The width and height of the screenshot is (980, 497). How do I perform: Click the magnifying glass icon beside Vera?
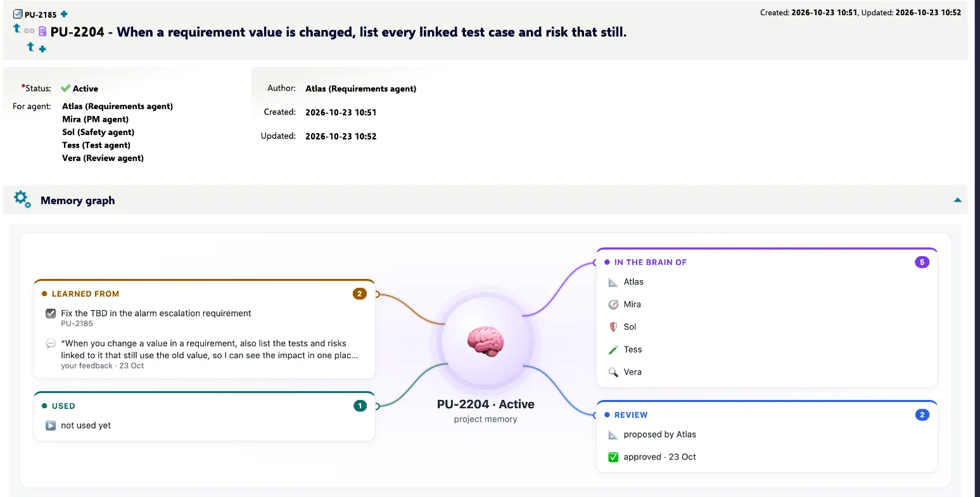(x=613, y=372)
